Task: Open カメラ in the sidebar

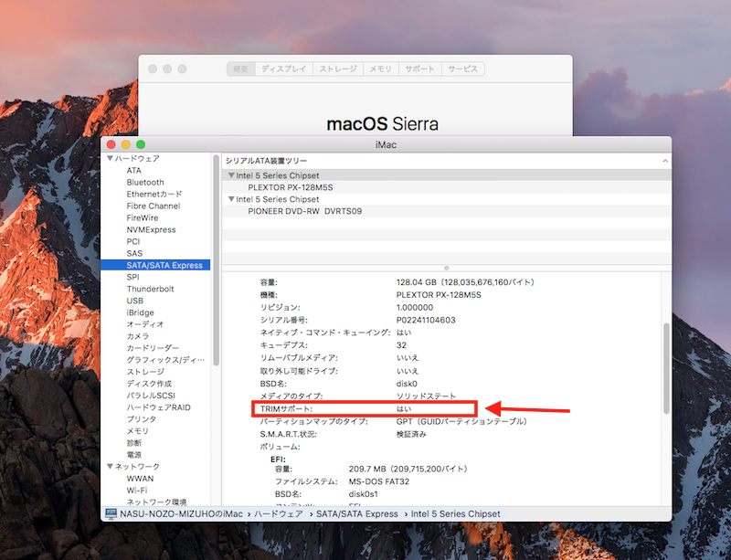Action: [138, 336]
